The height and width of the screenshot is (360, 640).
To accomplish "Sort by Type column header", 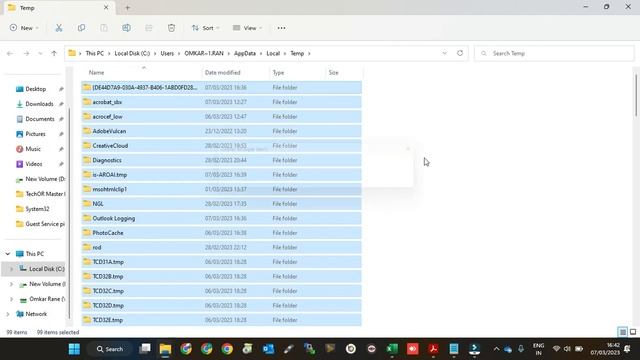I will (x=278, y=73).
